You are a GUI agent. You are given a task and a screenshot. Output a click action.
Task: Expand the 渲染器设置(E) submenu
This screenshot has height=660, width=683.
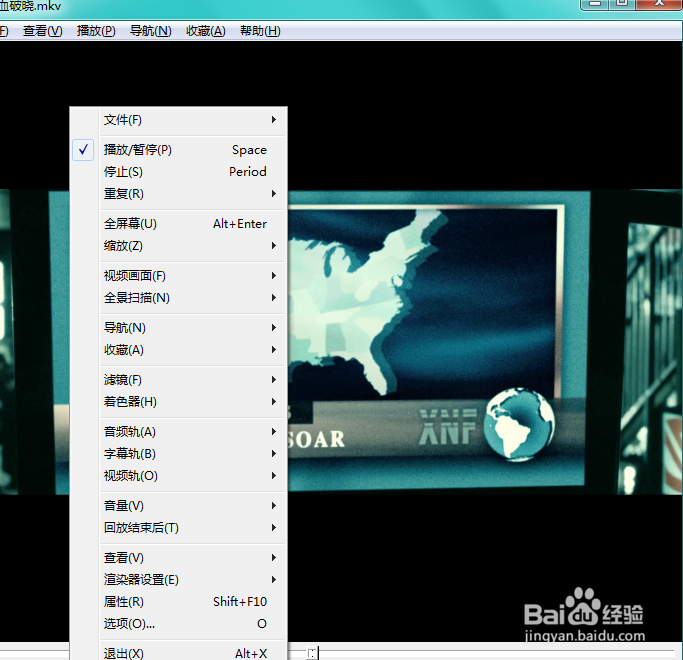tap(178, 580)
